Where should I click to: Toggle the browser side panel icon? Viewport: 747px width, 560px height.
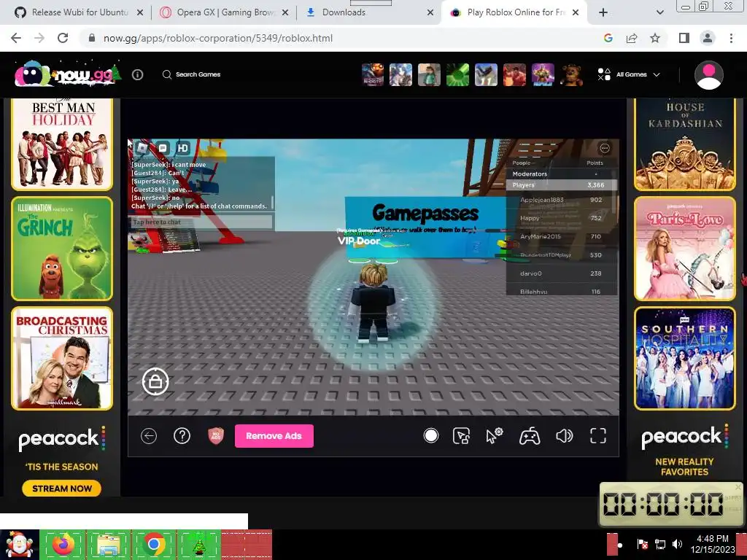pos(684,38)
